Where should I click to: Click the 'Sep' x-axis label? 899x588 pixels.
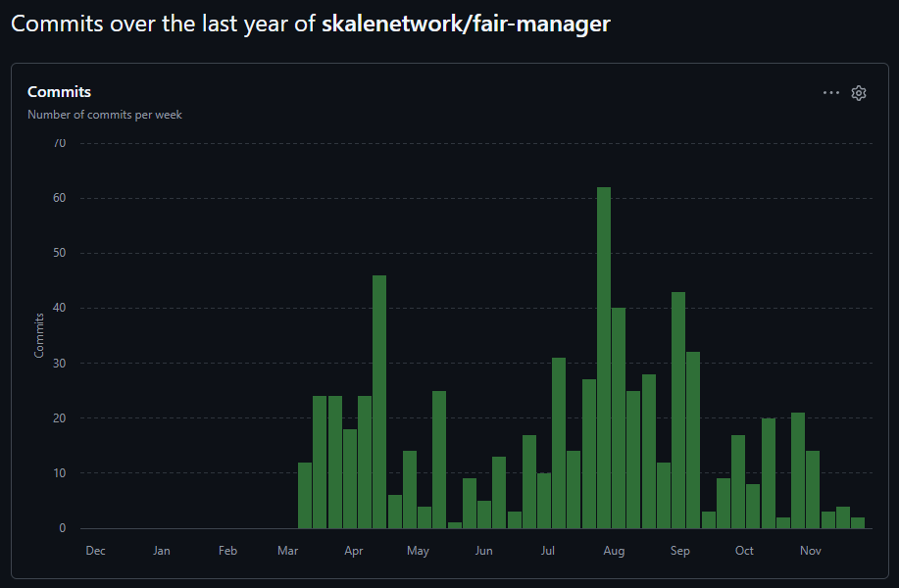(x=680, y=551)
